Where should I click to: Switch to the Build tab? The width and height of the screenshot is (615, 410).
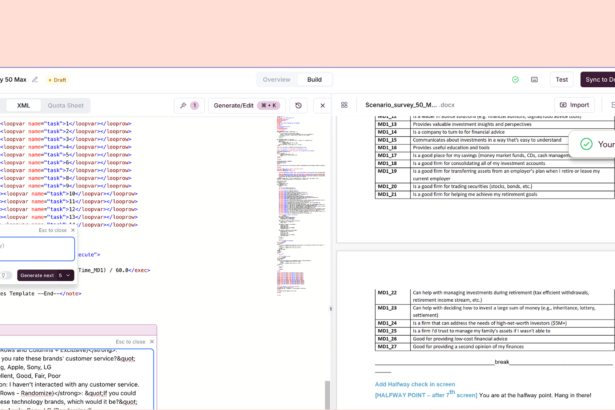click(x=315, y=80)
